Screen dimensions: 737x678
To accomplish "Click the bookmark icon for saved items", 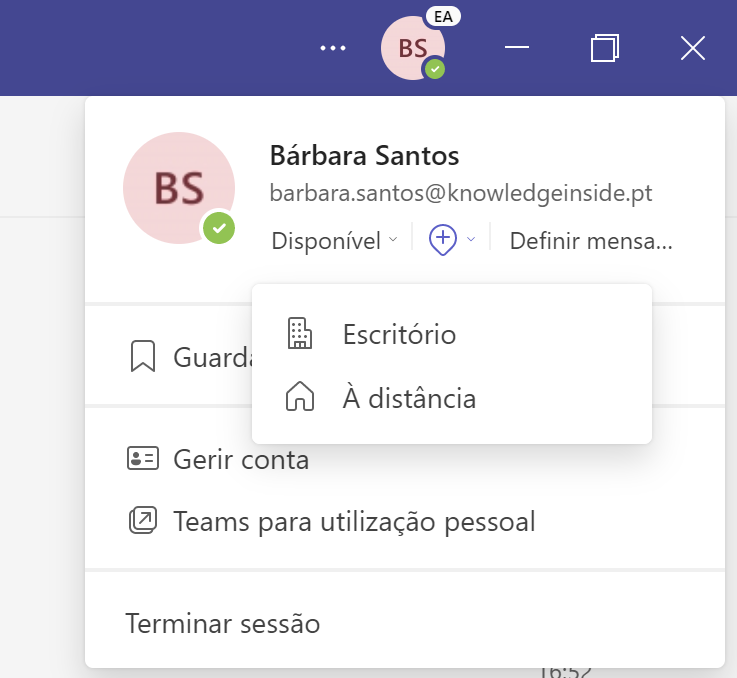I will (143, 357).
